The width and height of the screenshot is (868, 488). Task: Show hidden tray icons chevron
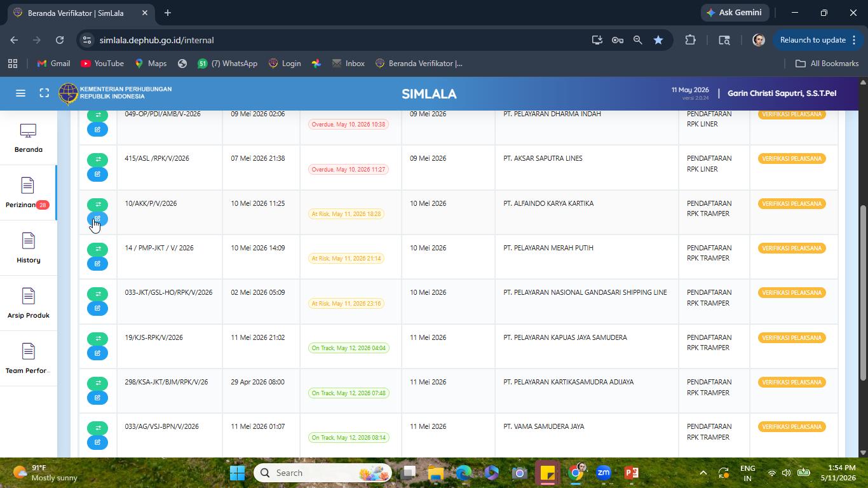[x=703, y=473]
